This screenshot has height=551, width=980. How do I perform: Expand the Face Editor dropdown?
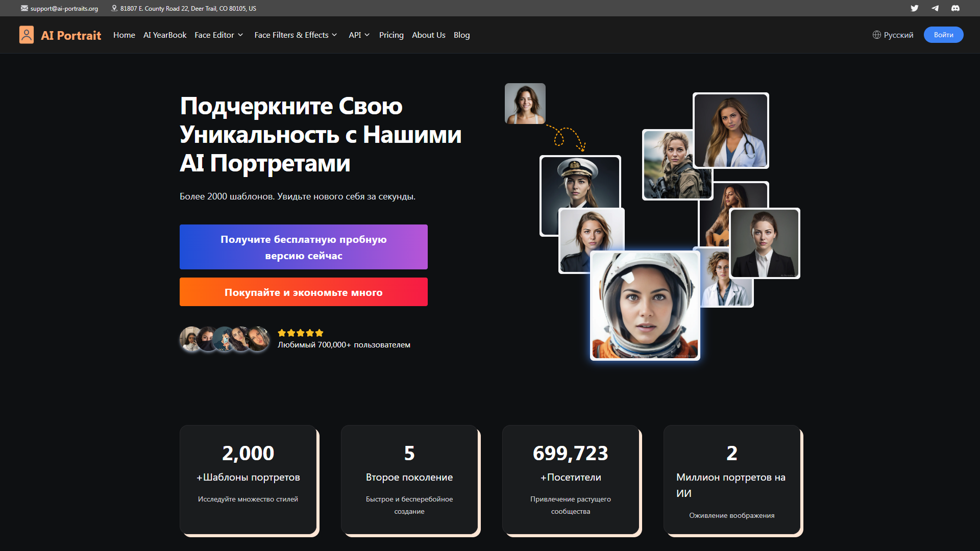(219, 35)
